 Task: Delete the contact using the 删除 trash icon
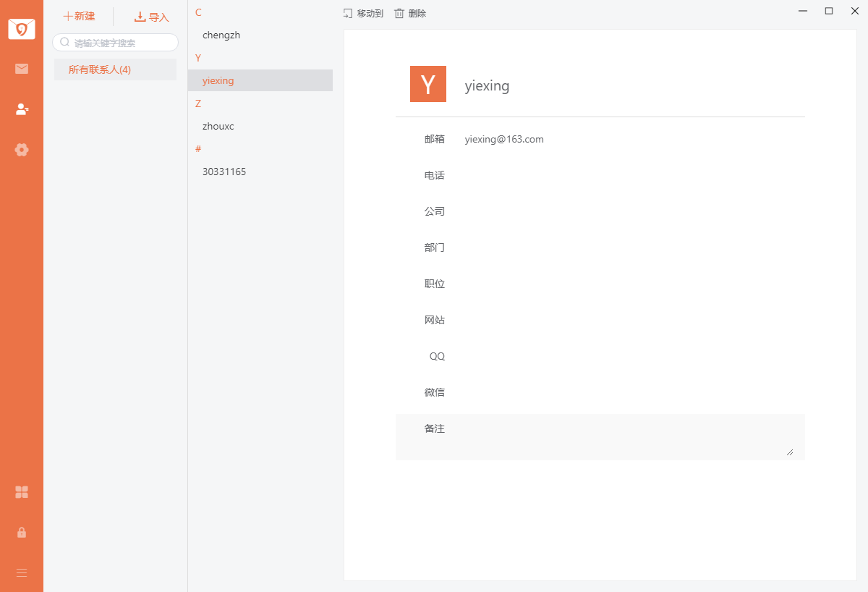(x=409, y=12)
